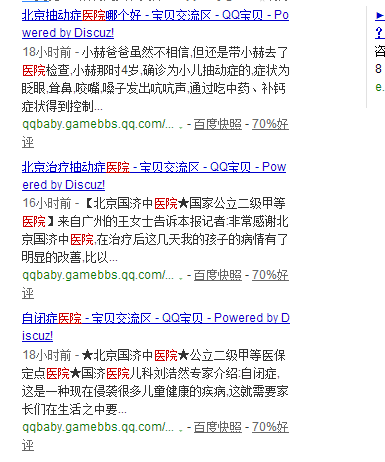Expand the arrow beside URL of 北京治疗抽动症医院 result

pyautogui.click(x=180, y=278)
